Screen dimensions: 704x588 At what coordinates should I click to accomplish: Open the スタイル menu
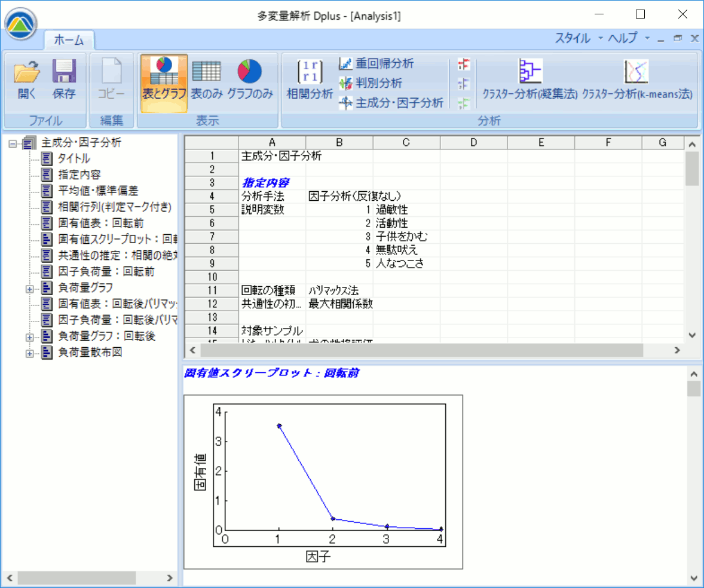pyautogui.click(x=573, y=38)
